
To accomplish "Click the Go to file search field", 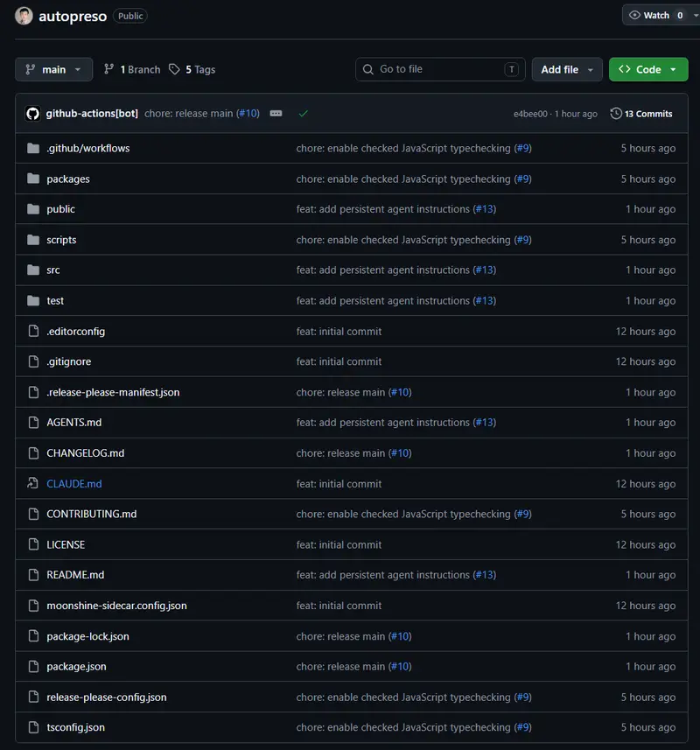I will [x=440, y=69].
